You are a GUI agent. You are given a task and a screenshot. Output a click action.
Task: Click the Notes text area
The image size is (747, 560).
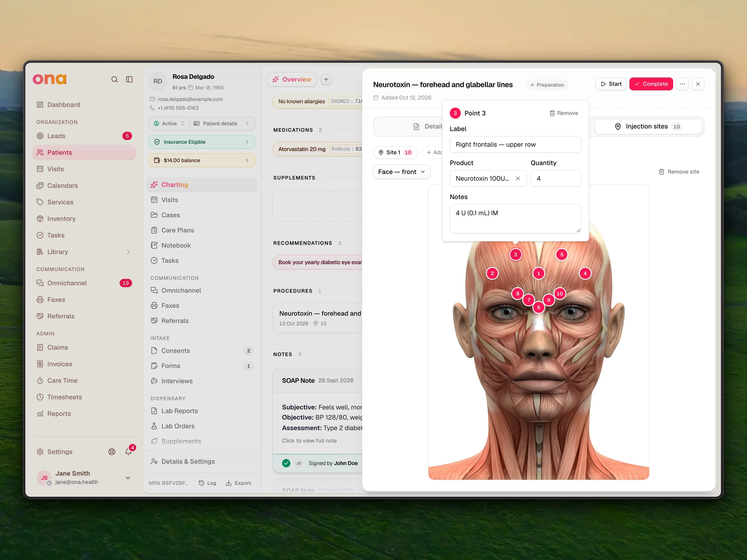click(515, 219)
